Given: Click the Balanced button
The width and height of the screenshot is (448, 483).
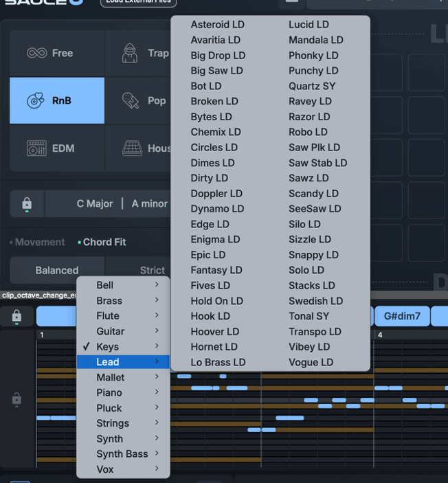Looking at the screenshot, I should pyautogui.click(x=57, y=270).
